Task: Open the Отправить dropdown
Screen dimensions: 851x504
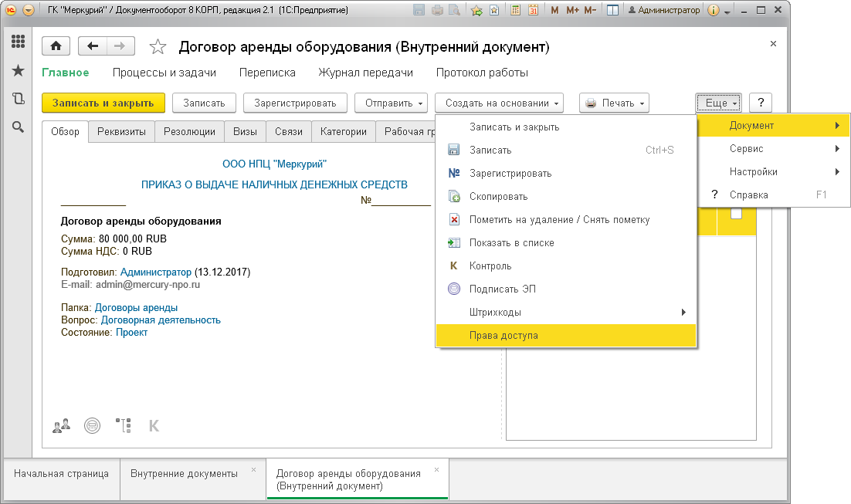Action: (391, 103)
